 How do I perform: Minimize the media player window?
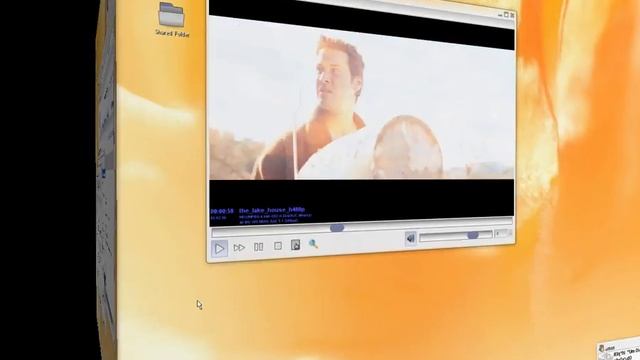tap(500, 15)
